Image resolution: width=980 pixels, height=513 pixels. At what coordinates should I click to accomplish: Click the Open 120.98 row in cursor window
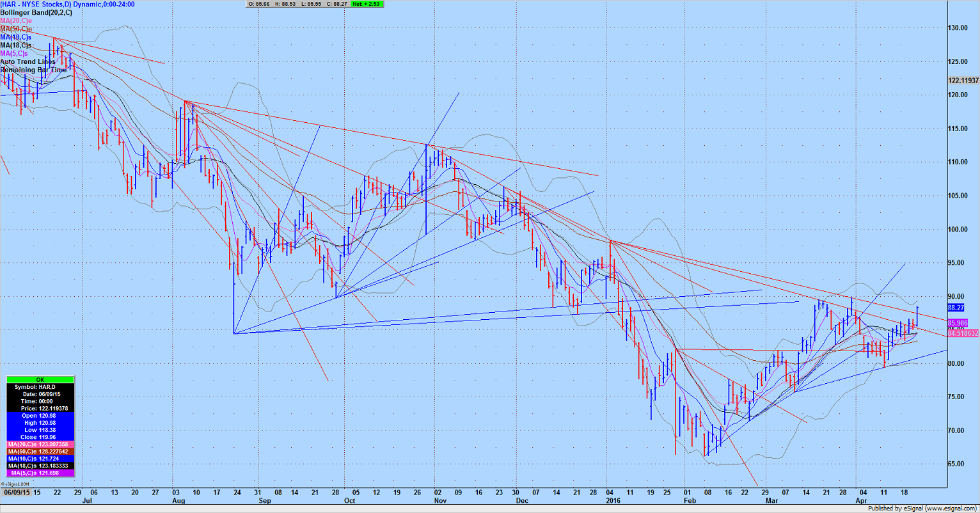[x=40, y=416]
